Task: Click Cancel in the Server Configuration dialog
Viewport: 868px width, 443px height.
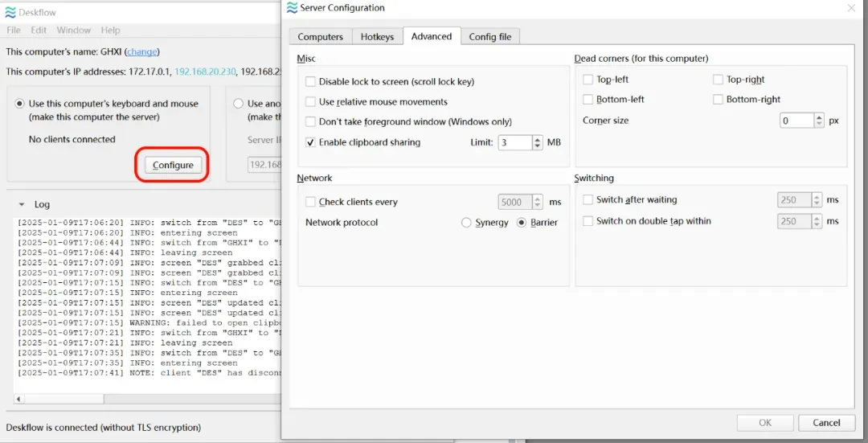Action: [x=826, y=423]
